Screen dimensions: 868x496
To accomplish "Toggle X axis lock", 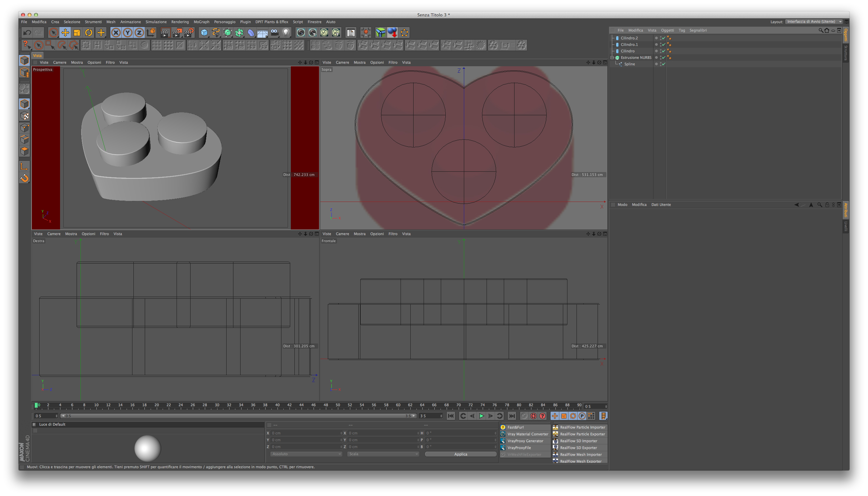I will pyautogui.click(x=116, y=33).
